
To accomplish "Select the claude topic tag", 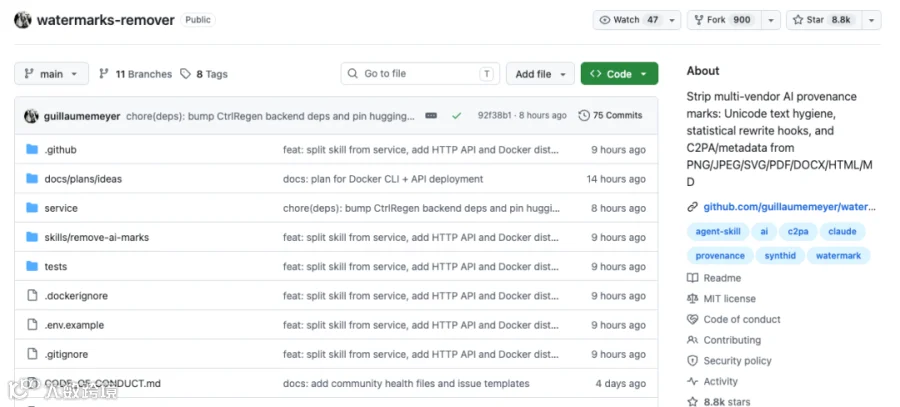I will [x=842, y=231].
